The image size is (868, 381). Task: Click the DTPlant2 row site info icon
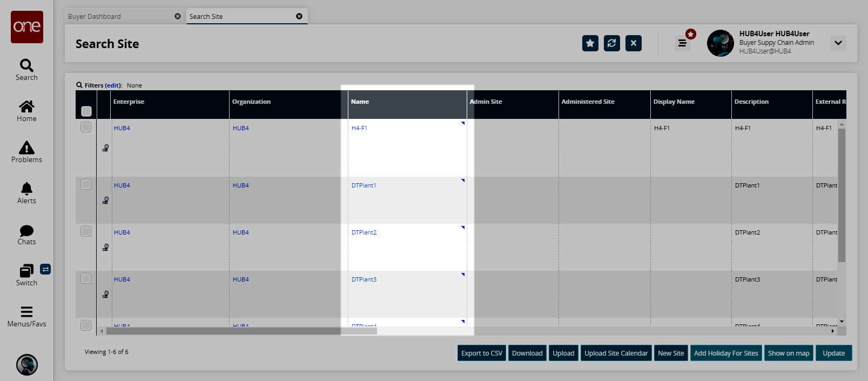pos(106,248)
